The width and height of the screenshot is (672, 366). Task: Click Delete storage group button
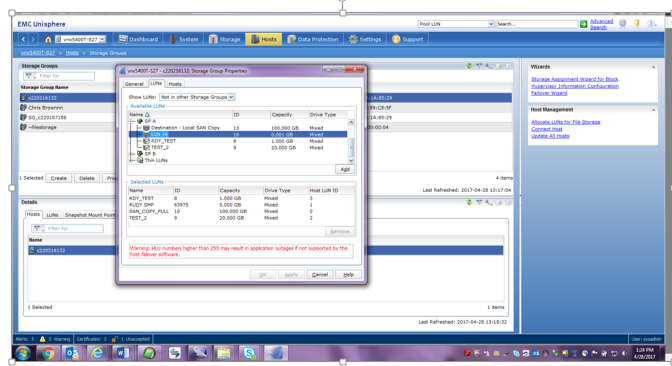click(x=87, y=178)
